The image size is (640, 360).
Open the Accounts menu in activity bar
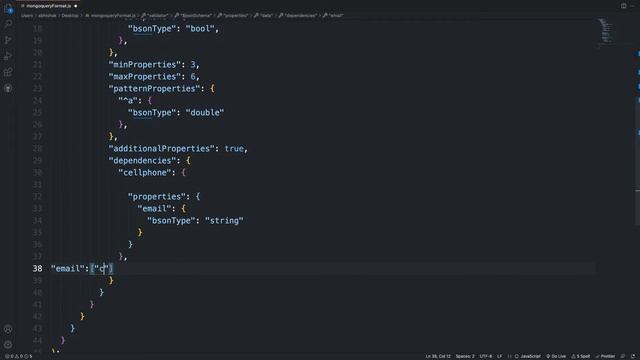(x=8, y=329)
